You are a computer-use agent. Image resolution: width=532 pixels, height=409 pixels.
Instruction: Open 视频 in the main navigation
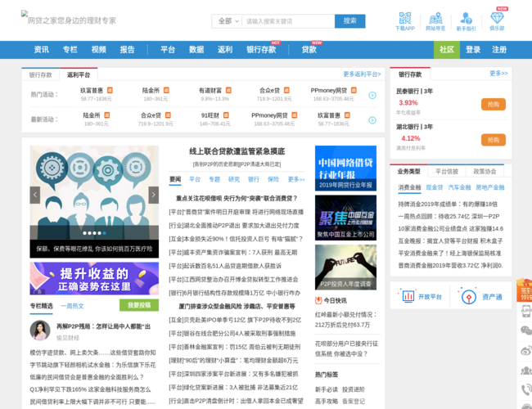pyautogui.click(x=99, y=50)
